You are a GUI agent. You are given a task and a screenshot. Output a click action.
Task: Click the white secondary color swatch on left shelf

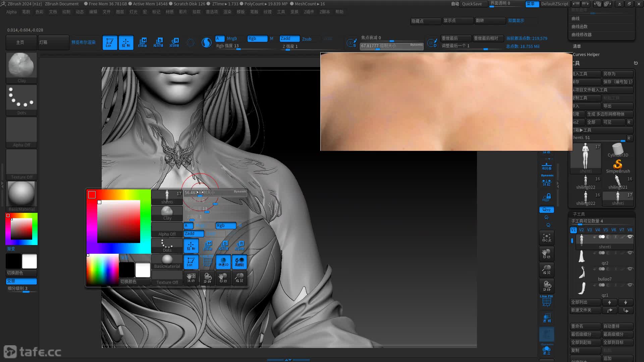[30, 261]
